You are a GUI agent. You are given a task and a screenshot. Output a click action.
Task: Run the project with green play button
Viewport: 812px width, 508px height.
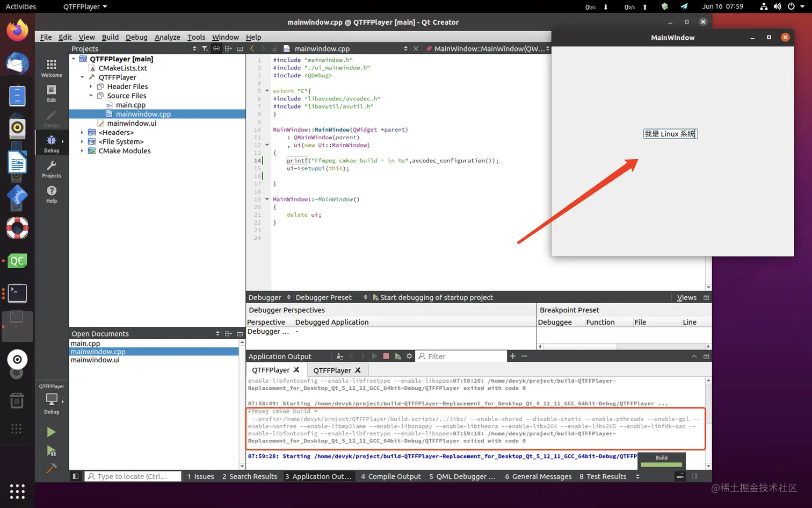coord(51,432)
